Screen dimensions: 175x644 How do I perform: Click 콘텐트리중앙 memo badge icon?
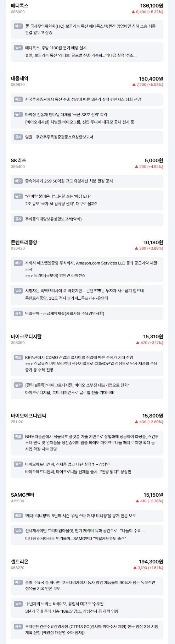(18, 263)
